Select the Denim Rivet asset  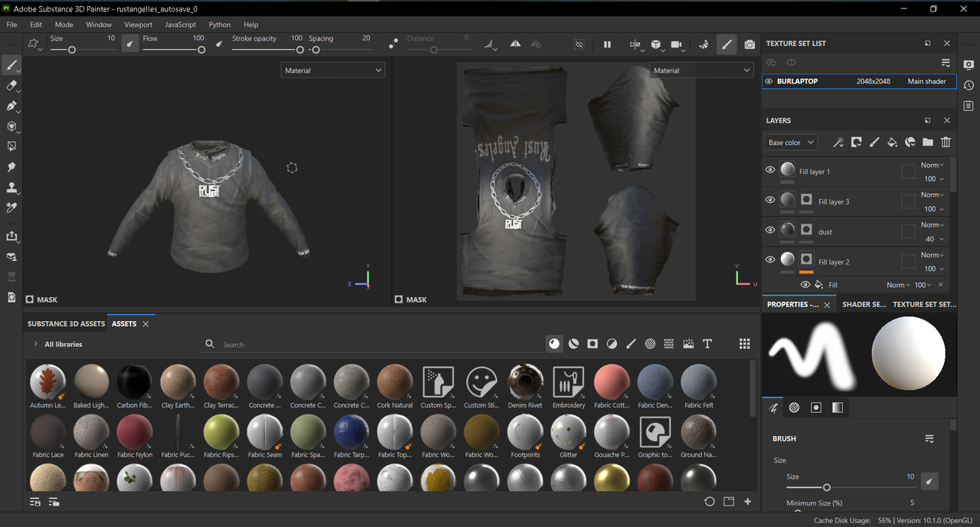coord(525,387)
